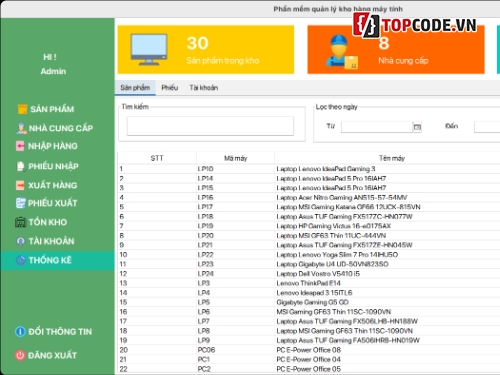Image resolution: width=500 pixels, height=375 pixels.
Task: Select row Laptop Lenovo Yoga Slim 7 Pro
Action: [x=309, y=255]
